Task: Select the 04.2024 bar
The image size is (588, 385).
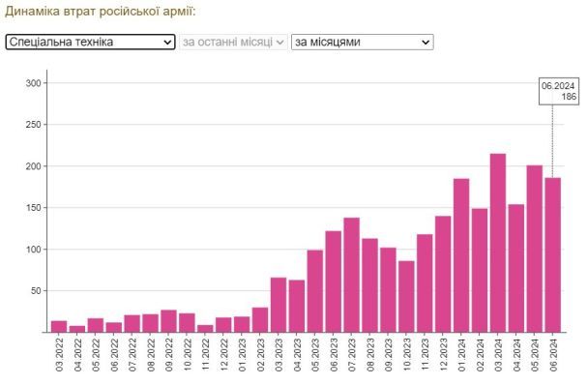Action: tap(516, 268)
